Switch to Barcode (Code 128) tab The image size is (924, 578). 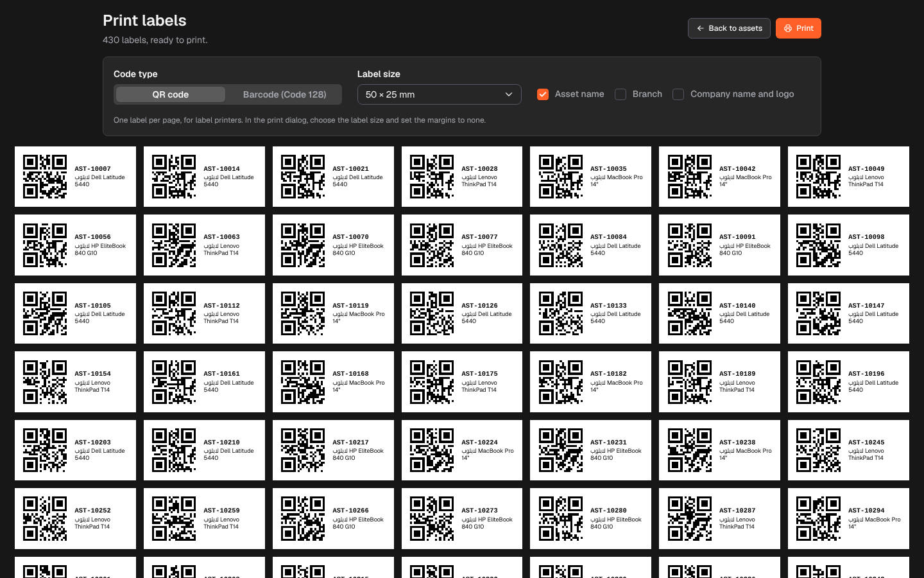(285, 94)
